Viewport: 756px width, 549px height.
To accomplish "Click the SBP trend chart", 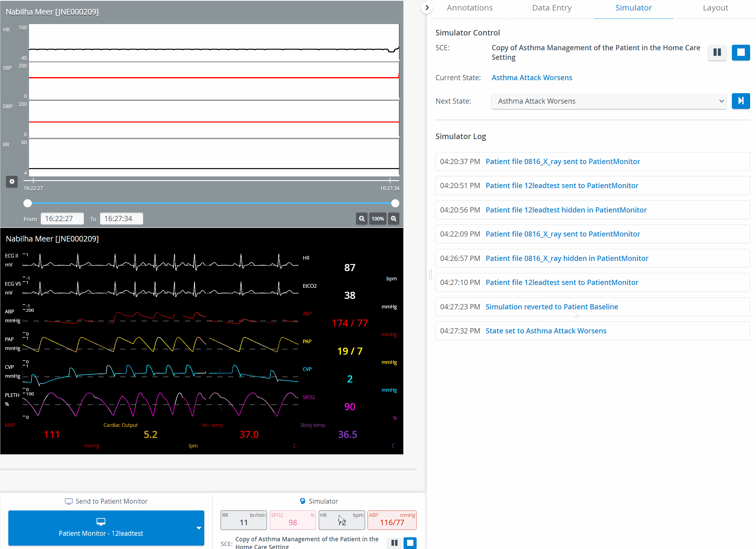I will tap(214, 80).
